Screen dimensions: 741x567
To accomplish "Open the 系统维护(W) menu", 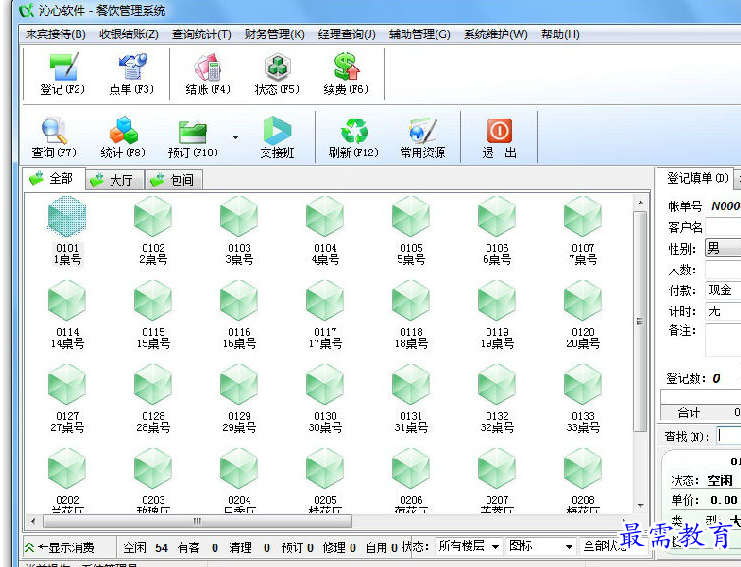I will pyautogui.click(x=496, y=34).
